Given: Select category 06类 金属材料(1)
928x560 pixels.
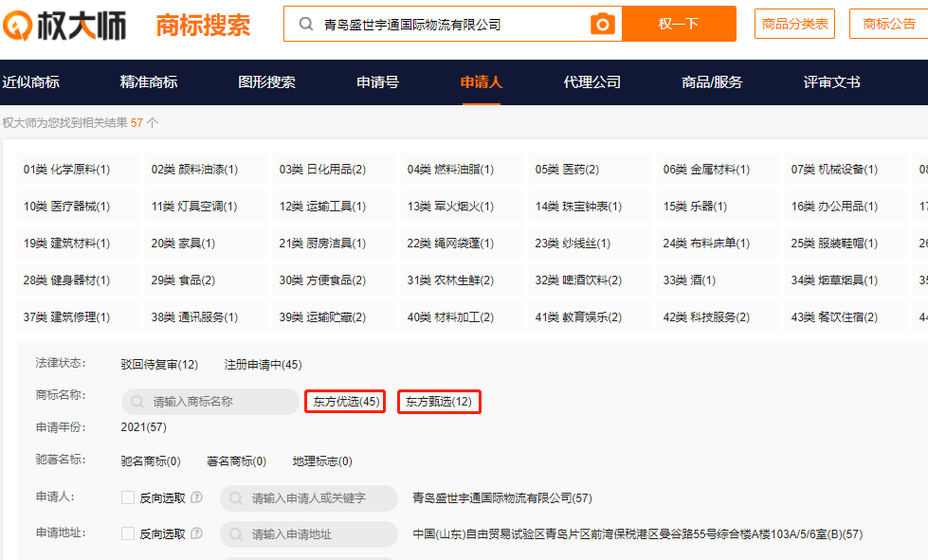Looking at the screenshot, I should pyautogui.click(x=718, y=169).
